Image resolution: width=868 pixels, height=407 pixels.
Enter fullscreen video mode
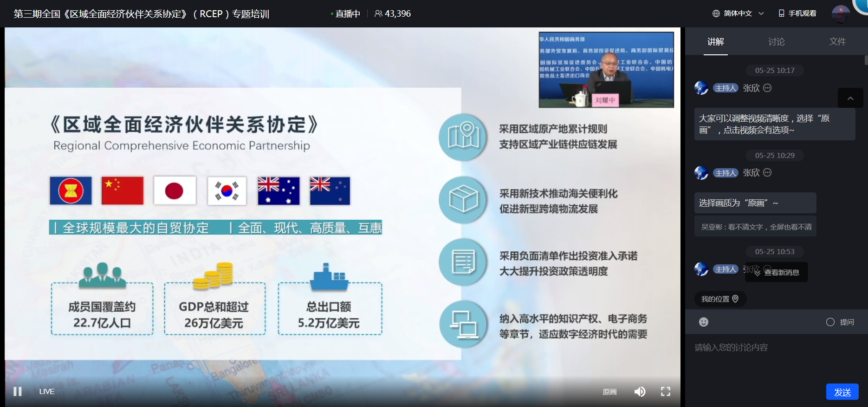pos(666,392)
